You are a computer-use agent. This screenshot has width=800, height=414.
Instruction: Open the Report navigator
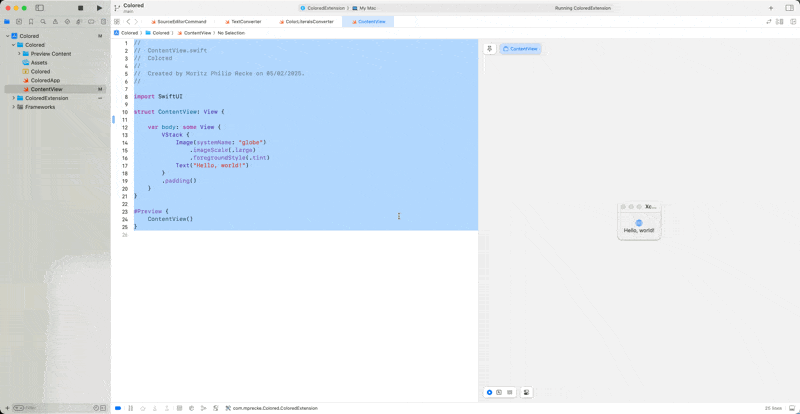pos(104,22)
